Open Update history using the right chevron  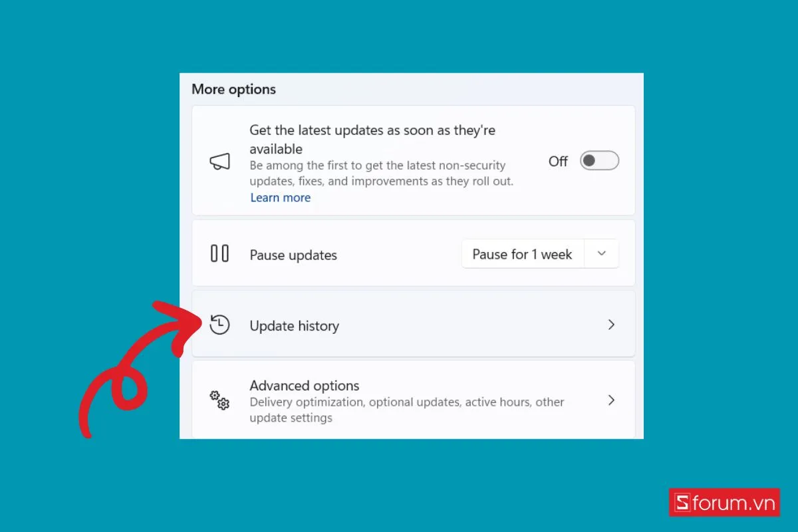[x=611, y=325]
